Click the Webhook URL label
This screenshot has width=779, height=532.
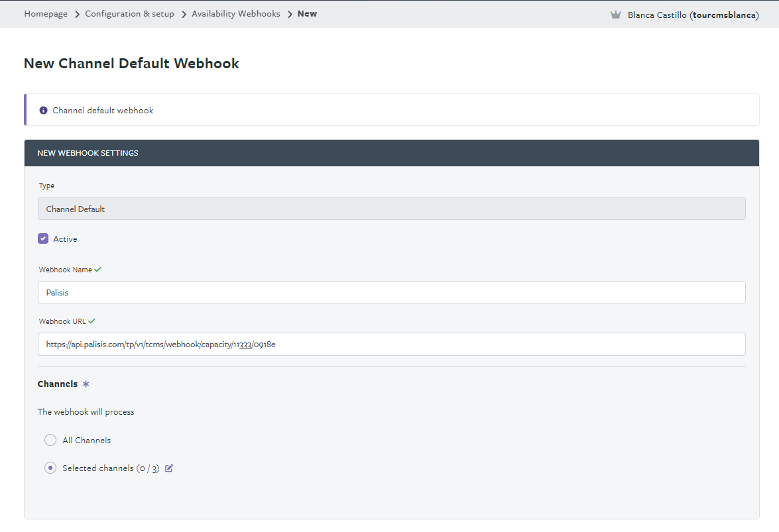tap(62, 321)
